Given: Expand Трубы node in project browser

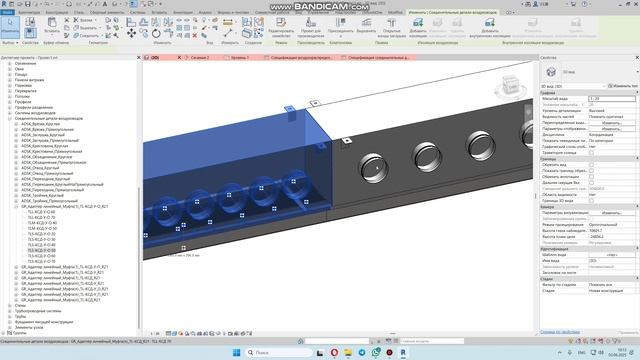Looking at the screenshot, I should (9, 316).
